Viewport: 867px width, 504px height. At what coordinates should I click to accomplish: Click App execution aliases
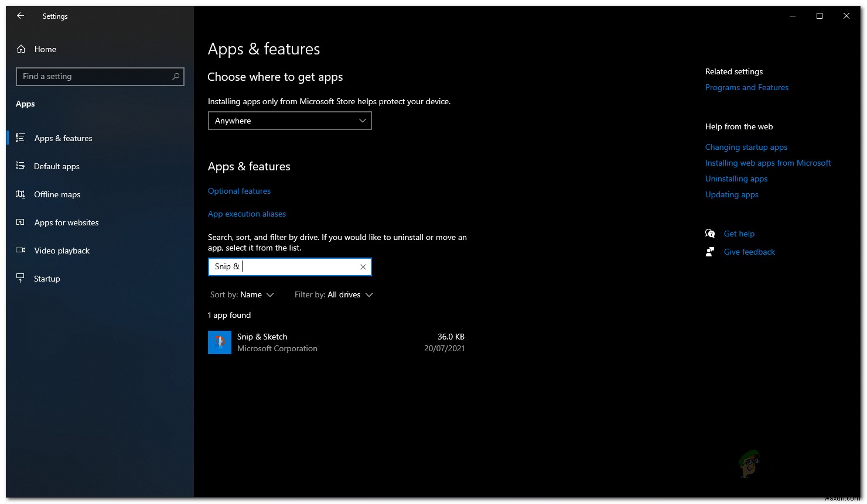point(247,214)
